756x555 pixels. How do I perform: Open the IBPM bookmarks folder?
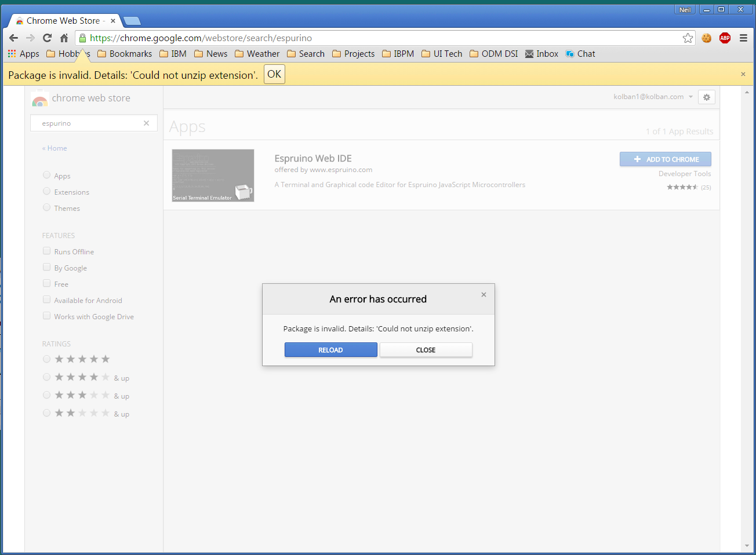398,54
